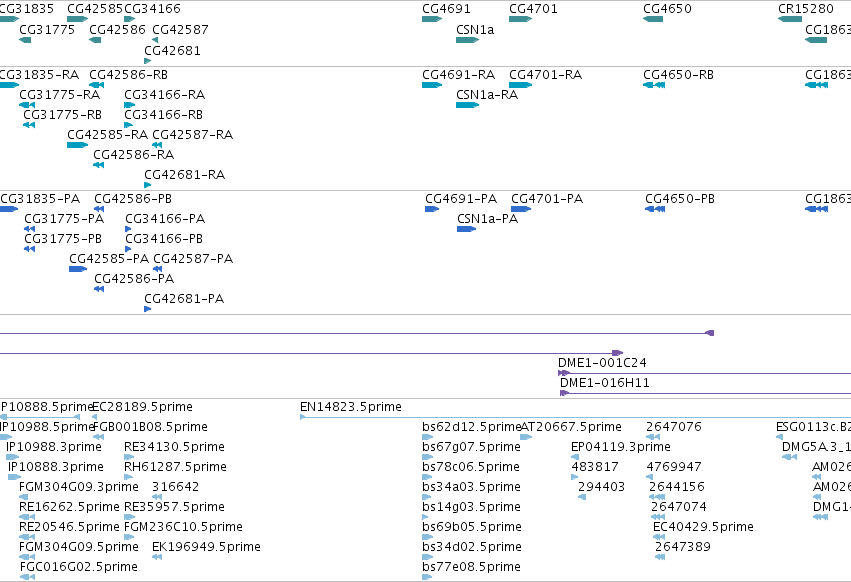Open EST RE35957.5prime

point(174,507)
